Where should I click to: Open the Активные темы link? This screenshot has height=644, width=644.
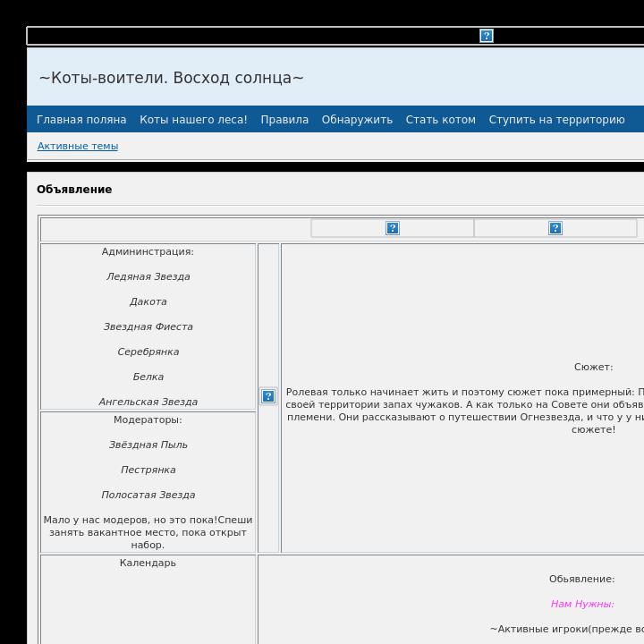point(78,146)
